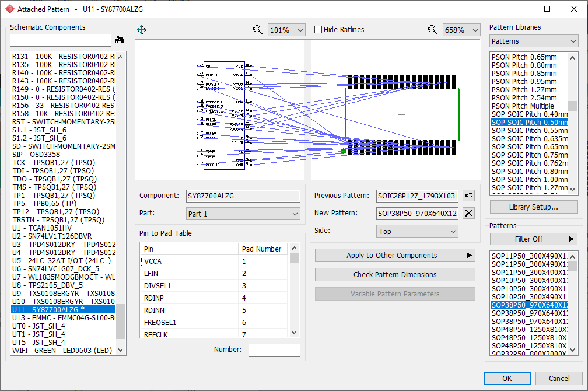Select TP5 - TPB0,65 (TP) component

(64, 204)
